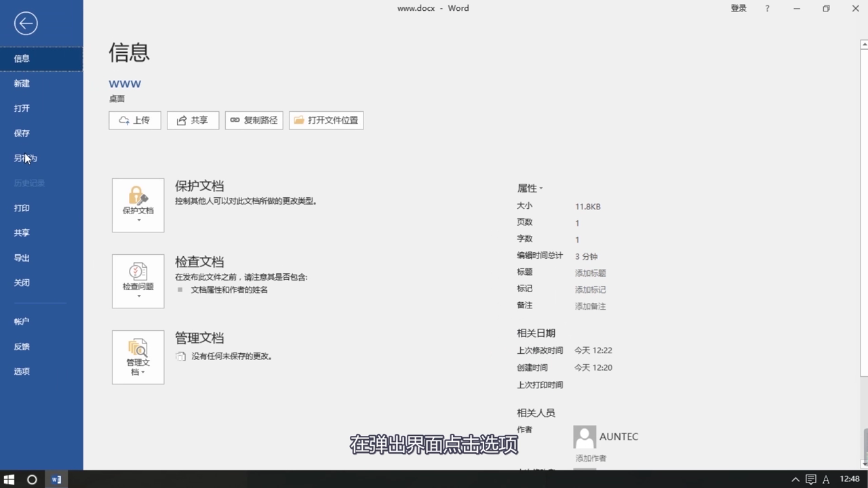
Task: Select the Info (信息) tab in sidebar
Action: pos(41,58)
